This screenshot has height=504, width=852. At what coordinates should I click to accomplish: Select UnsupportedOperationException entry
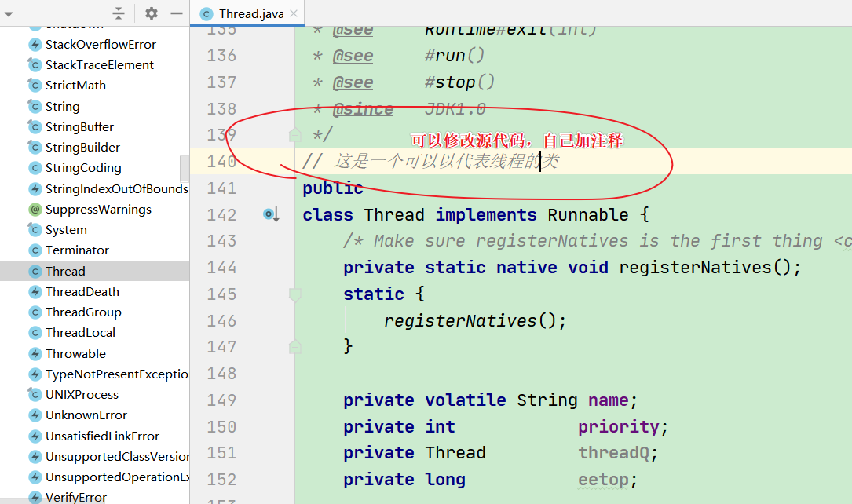[117, 477]
